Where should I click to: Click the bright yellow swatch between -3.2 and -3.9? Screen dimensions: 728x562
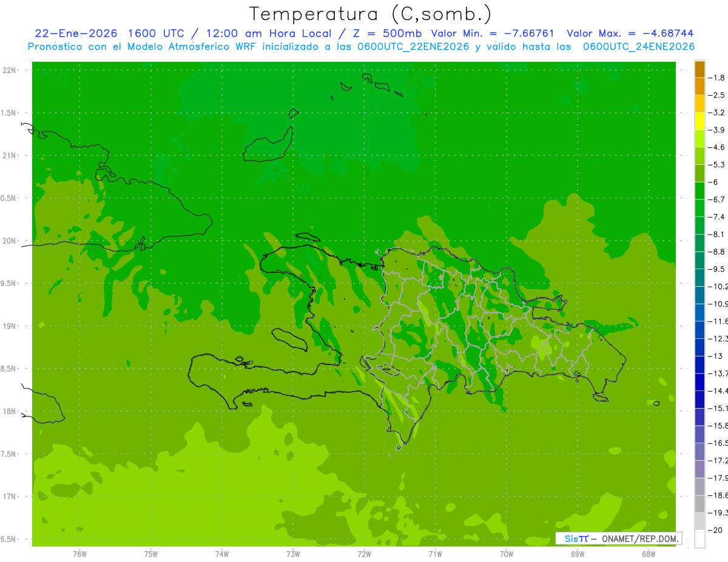click(699, 121)
